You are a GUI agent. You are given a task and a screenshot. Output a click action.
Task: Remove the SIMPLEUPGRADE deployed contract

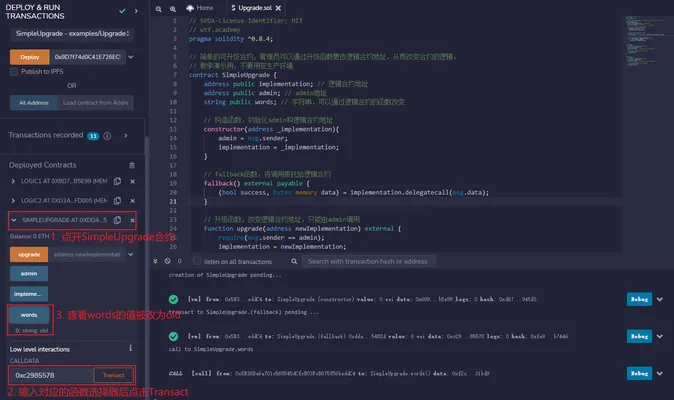tap(132, 220)
